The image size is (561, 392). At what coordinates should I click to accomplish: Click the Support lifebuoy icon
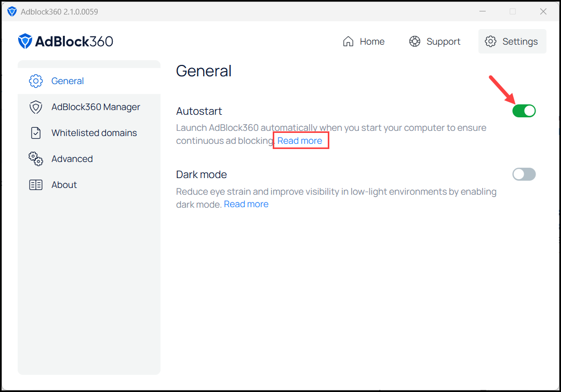tap(415, 42)
